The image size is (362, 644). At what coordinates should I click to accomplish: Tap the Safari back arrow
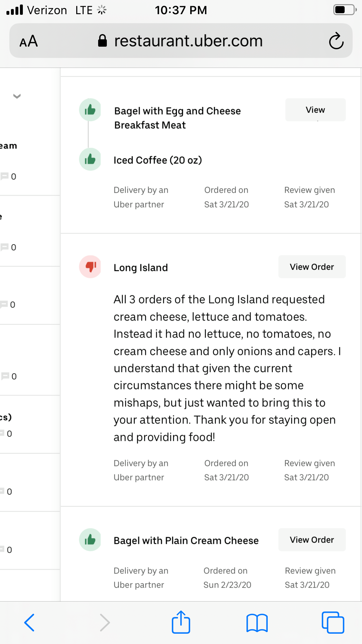[29, 622]
